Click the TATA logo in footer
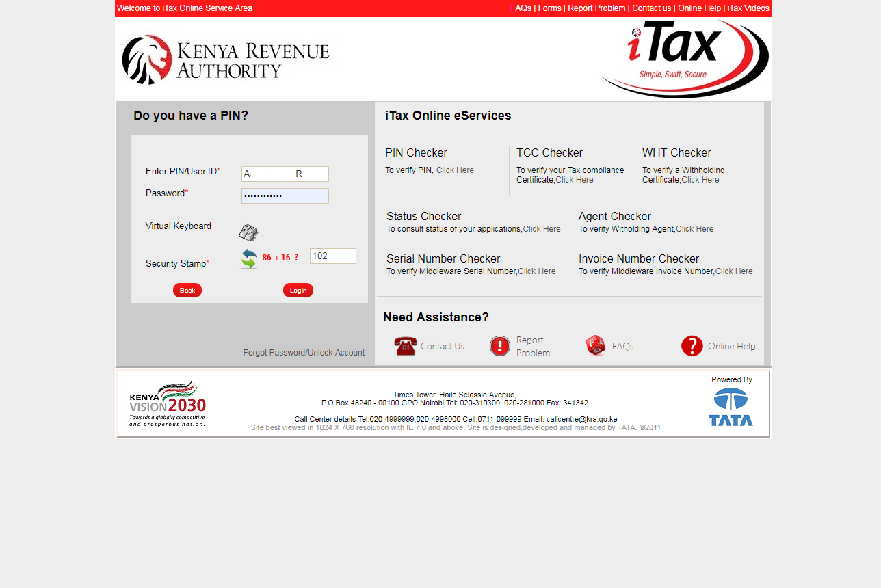This screenshot has height=588, width=881. click(731, 407)
